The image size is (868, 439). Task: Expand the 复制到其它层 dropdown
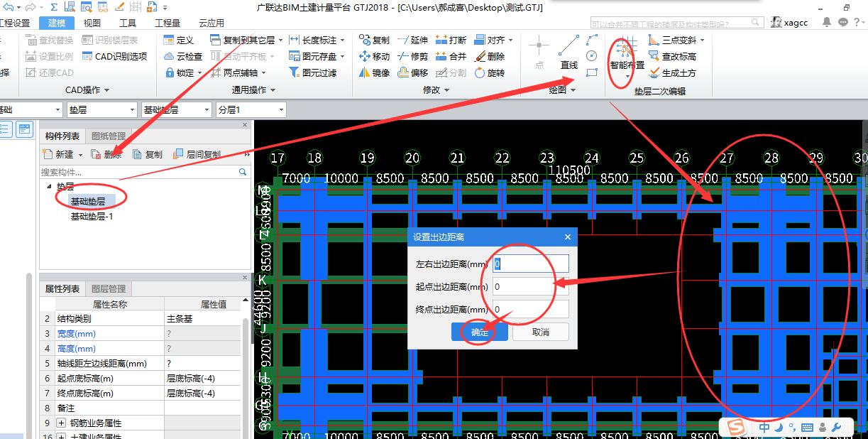pos(280,40)
